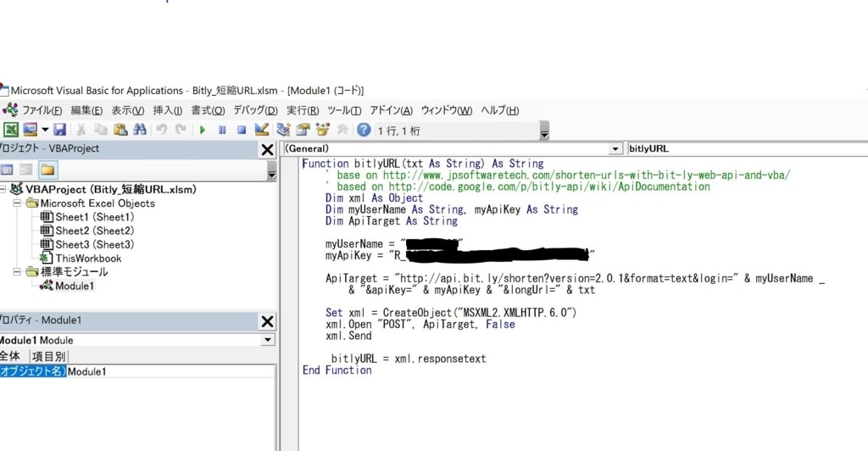Viewport: 868px width, 451px height.
Task: Switch to the 全体 properties tab
Action: click(x=11, y=356)
